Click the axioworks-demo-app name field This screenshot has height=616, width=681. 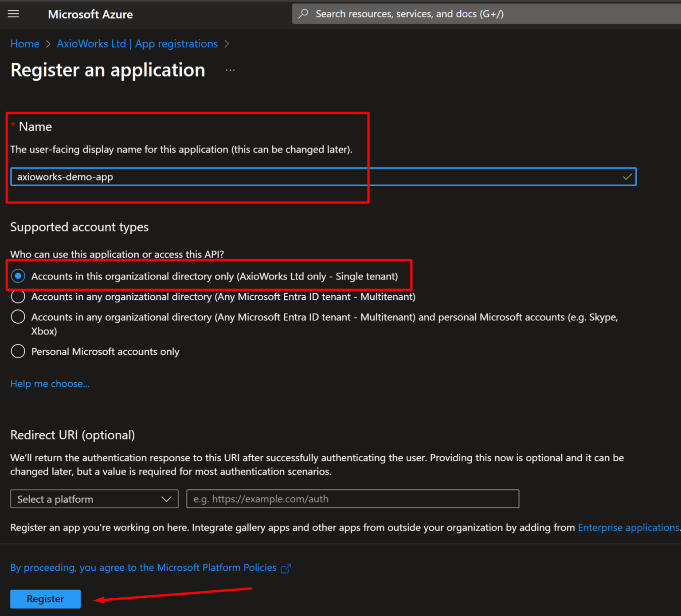177,177
